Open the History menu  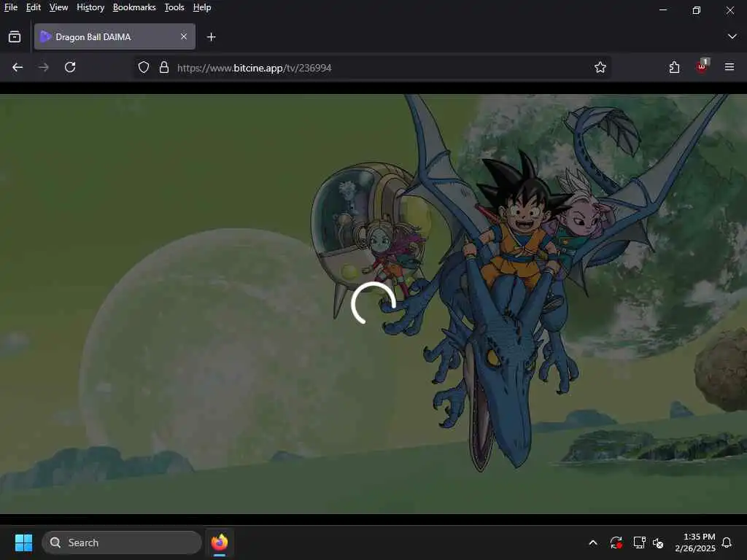click(90, 7)
